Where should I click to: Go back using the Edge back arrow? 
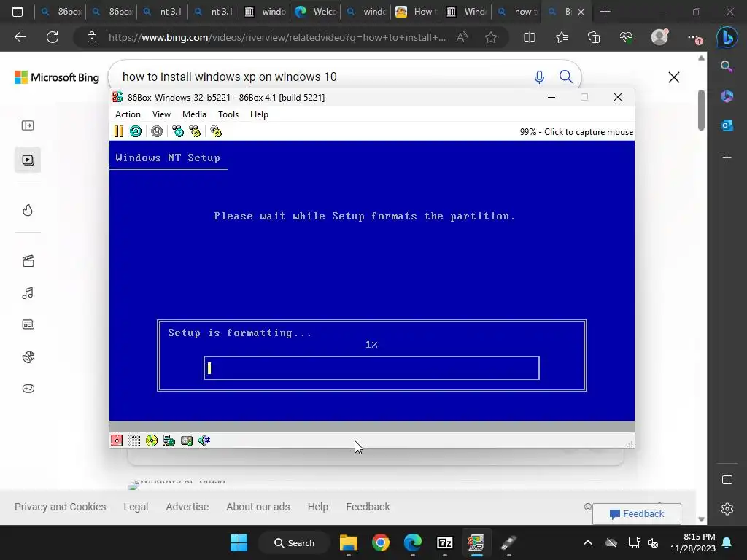[x=20, y=37]
